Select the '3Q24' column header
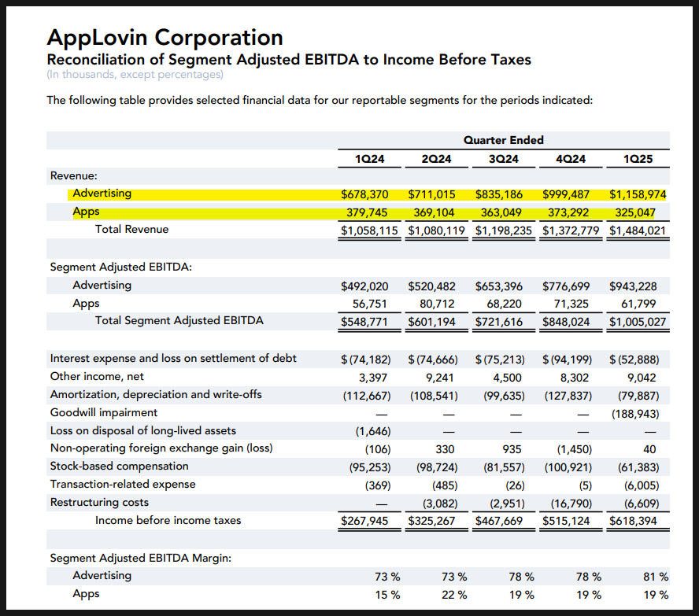 click(504, 159)
